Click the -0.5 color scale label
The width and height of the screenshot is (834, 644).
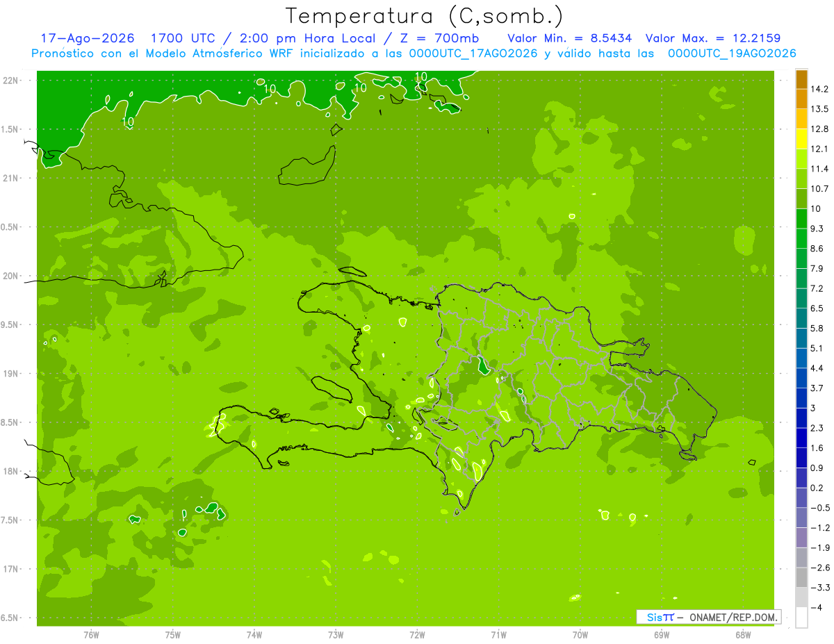(x=819, y=508)
